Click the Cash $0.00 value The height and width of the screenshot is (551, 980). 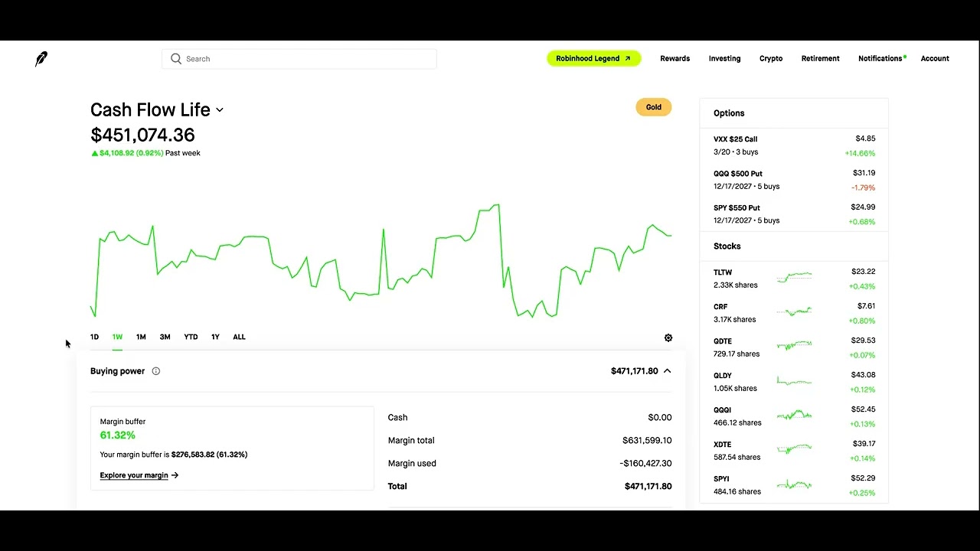[x=660, y=418]
